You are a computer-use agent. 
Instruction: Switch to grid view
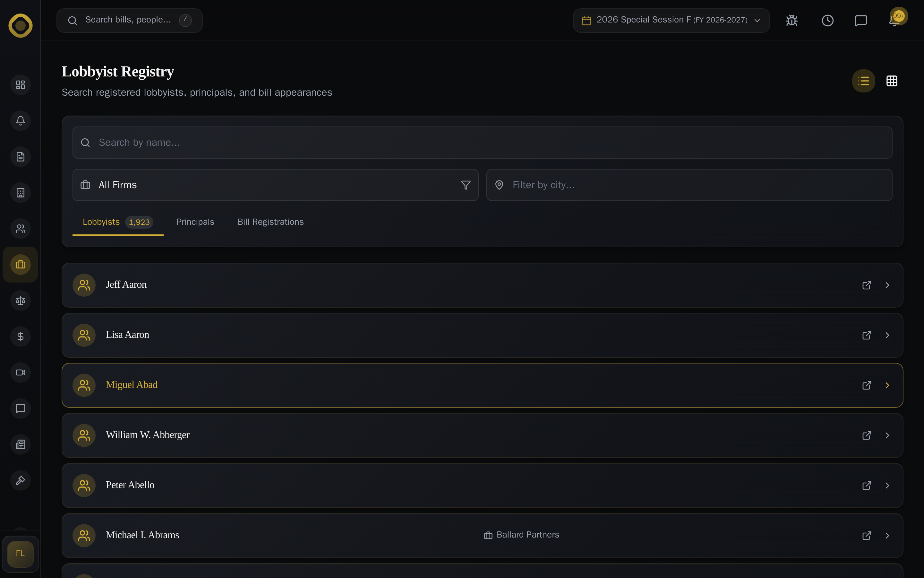(892, 81)
